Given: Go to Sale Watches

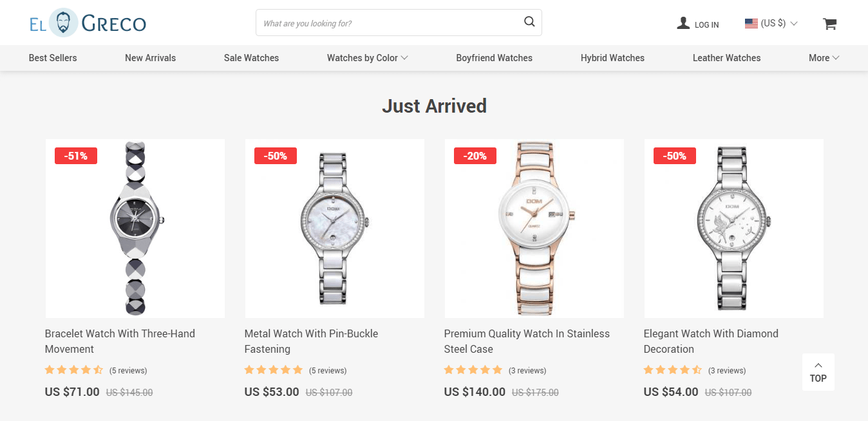Looking at the screenshot, I should 251,58.
